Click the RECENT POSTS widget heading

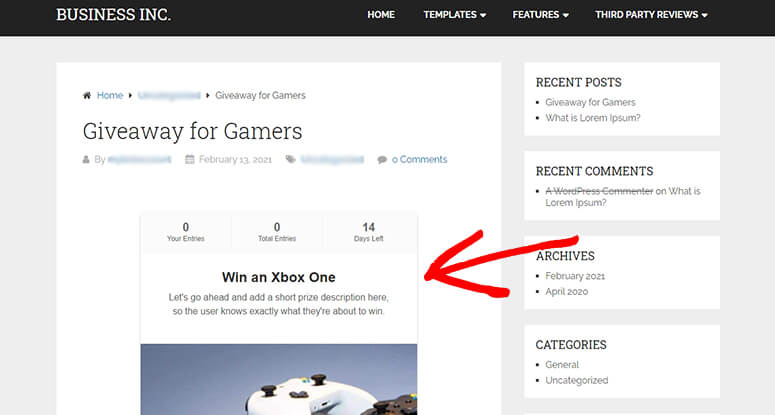click(579, 83)
